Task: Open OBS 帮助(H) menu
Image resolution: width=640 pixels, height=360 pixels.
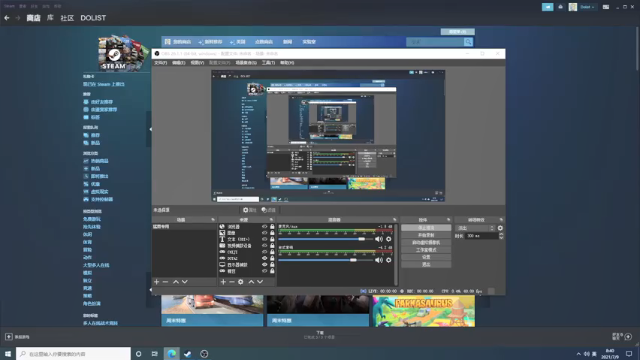Action: [287, 63]
